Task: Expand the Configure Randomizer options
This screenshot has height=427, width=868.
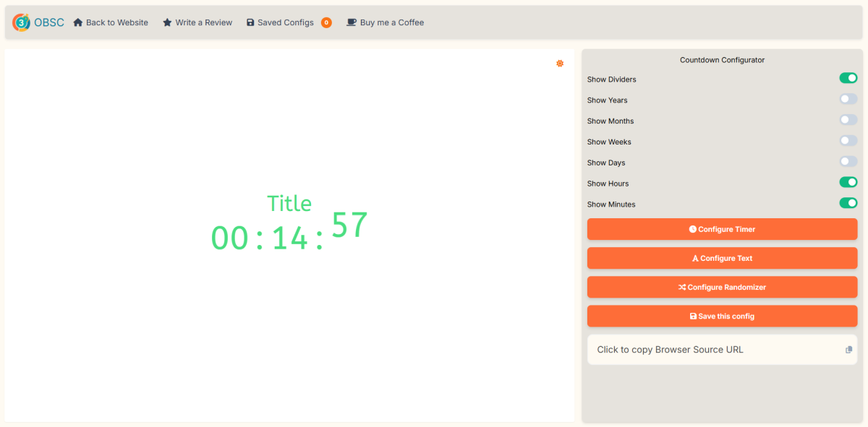Action: point(722,287)
